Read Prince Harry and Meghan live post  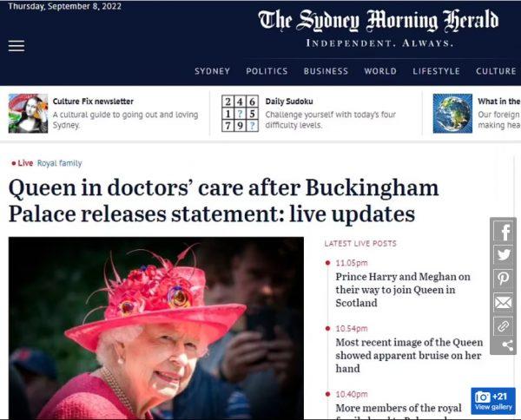(x=403, y=290)
